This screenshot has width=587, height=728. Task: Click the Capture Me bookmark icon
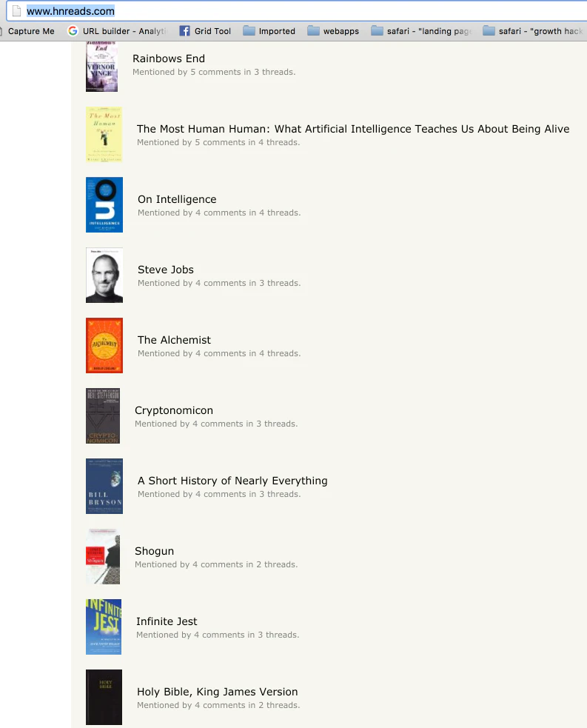5,31
